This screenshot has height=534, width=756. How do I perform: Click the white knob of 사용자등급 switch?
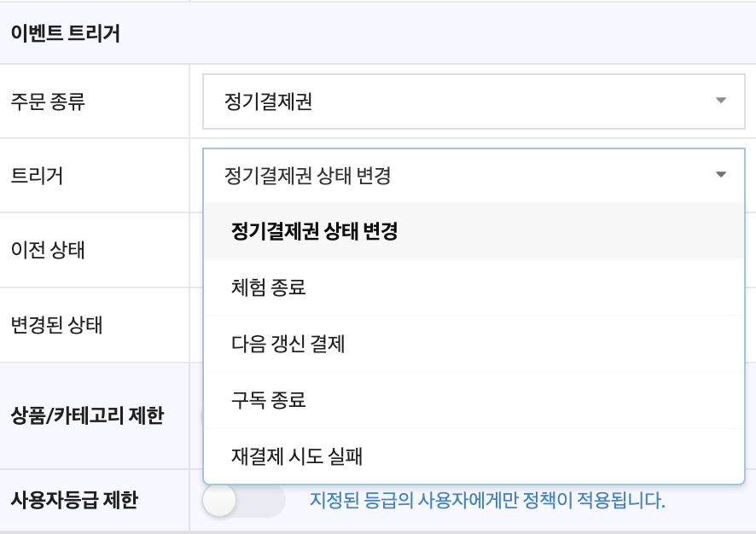220,500
